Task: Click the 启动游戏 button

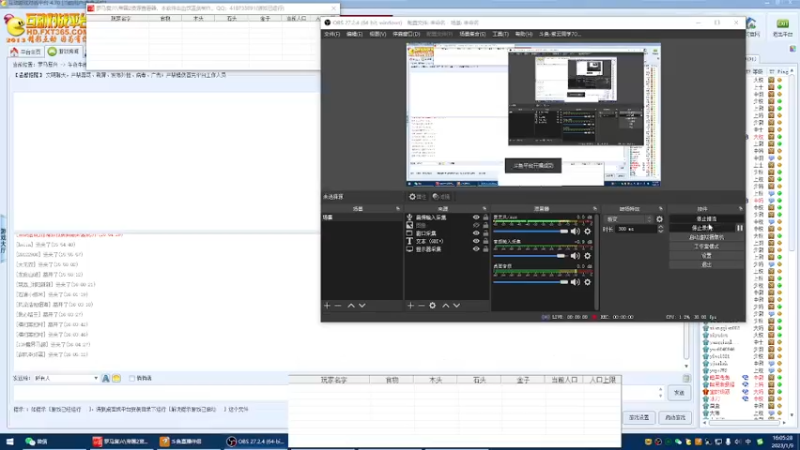Action: [x=675, y=417]
